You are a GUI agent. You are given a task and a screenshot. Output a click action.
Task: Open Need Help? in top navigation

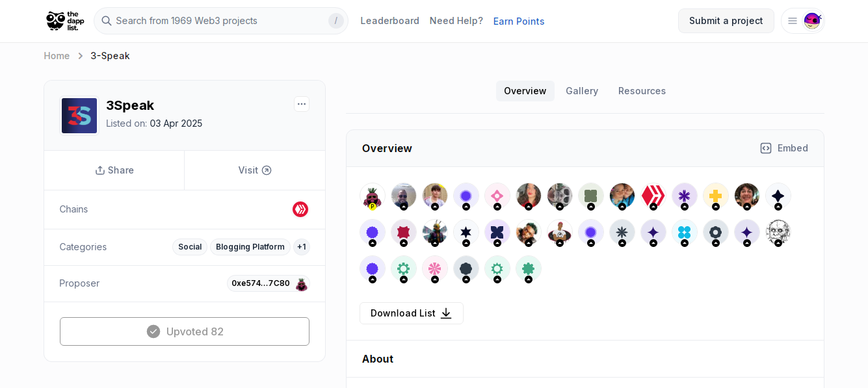click(x=456, y=21)
